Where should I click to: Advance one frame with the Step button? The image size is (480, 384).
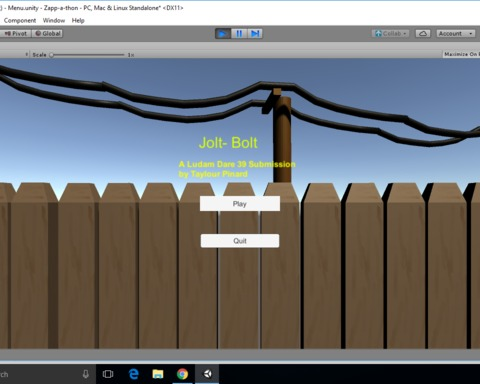click(x=255, y=34)
